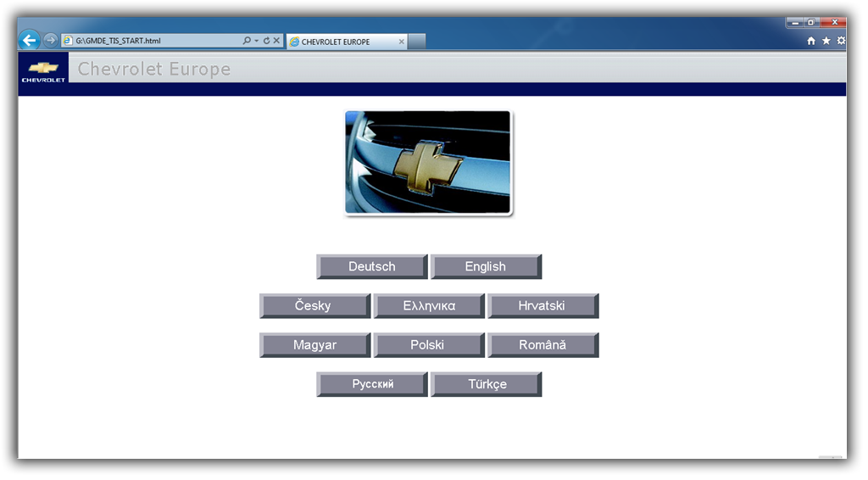Image resolution: width=868 pixels, height=480 pixels.
Task: Choose Deutsch language button
Action: click(372, 266)
